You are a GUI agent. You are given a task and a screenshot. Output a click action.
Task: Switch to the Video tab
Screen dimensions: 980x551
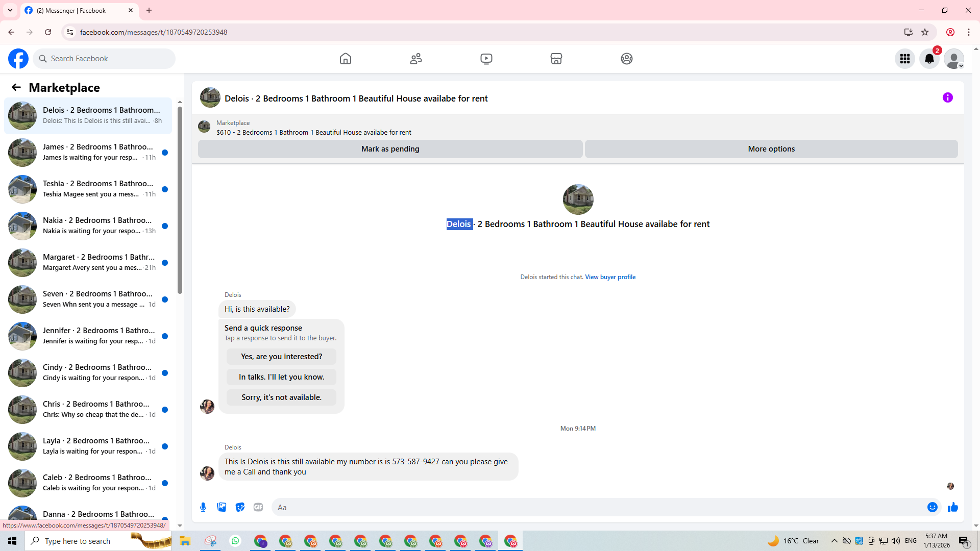[486, 59]
